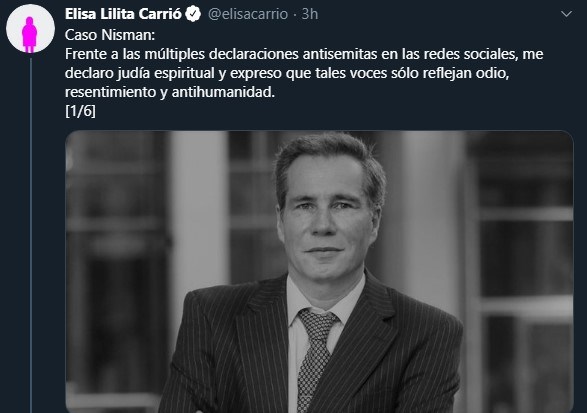Screen dimensions: 587x413
Task: Expand the tweet options chevron
Action: (x=566, y=14)
